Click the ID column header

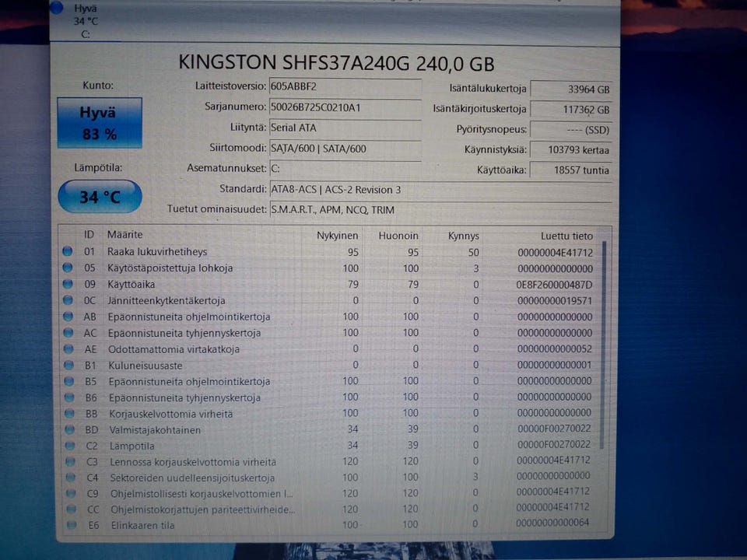click(x=89, y=234)
